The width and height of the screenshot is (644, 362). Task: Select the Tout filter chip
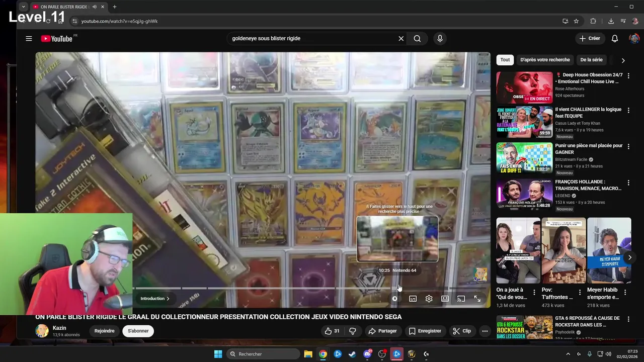[505, 60]
